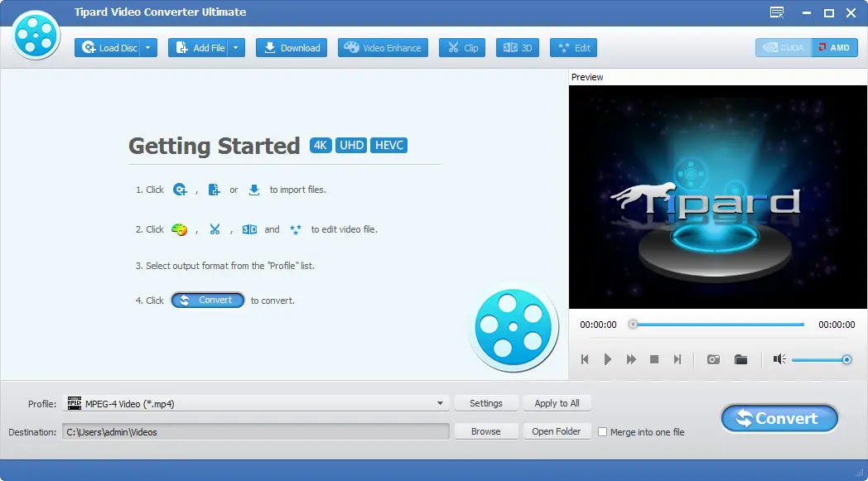Click the volume slider
The image size is (868, 481).
tap(822, 360)
